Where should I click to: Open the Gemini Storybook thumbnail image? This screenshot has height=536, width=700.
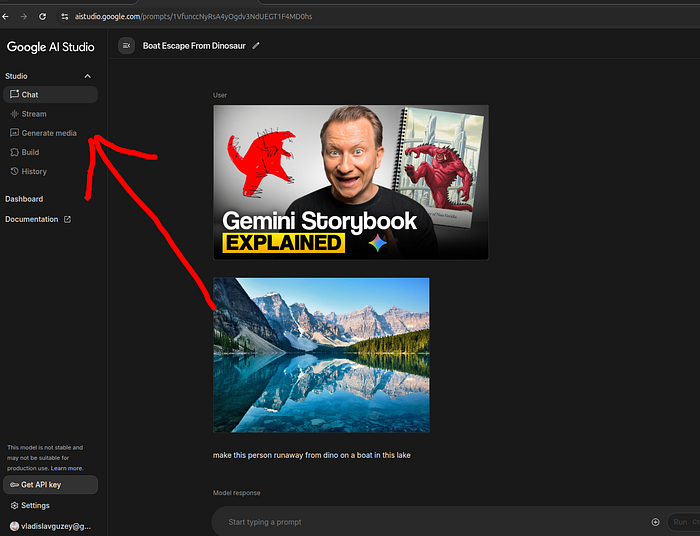click(351, 182)
